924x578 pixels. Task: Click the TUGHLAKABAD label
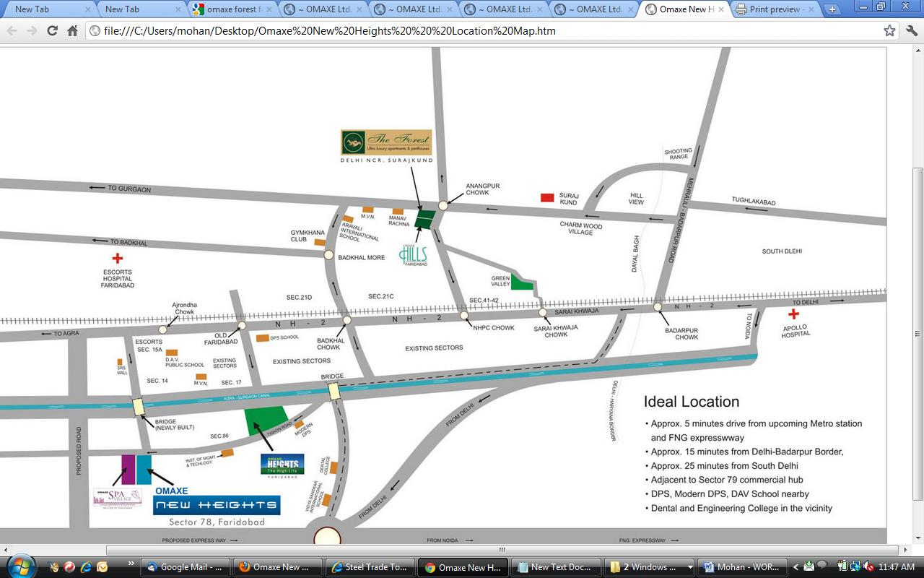pyautogui.click(x=754, y=202)
